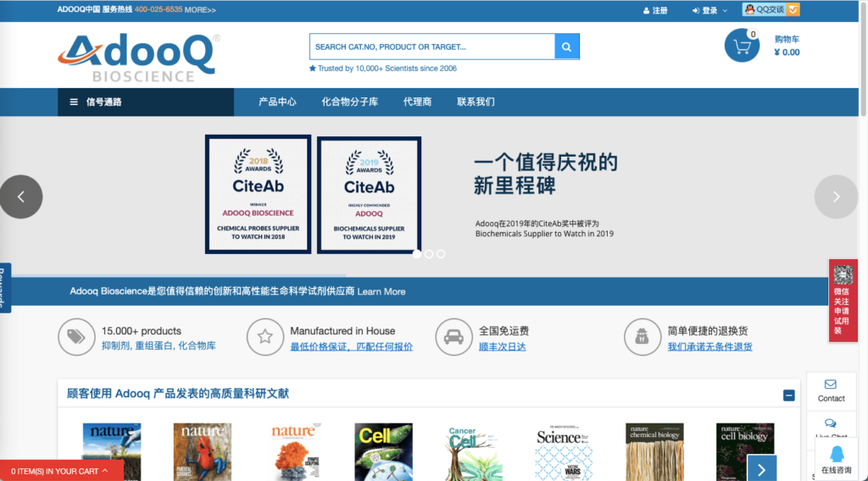Click the WeChat QR code panel
868x481 pixels.
tap(843, 301)
